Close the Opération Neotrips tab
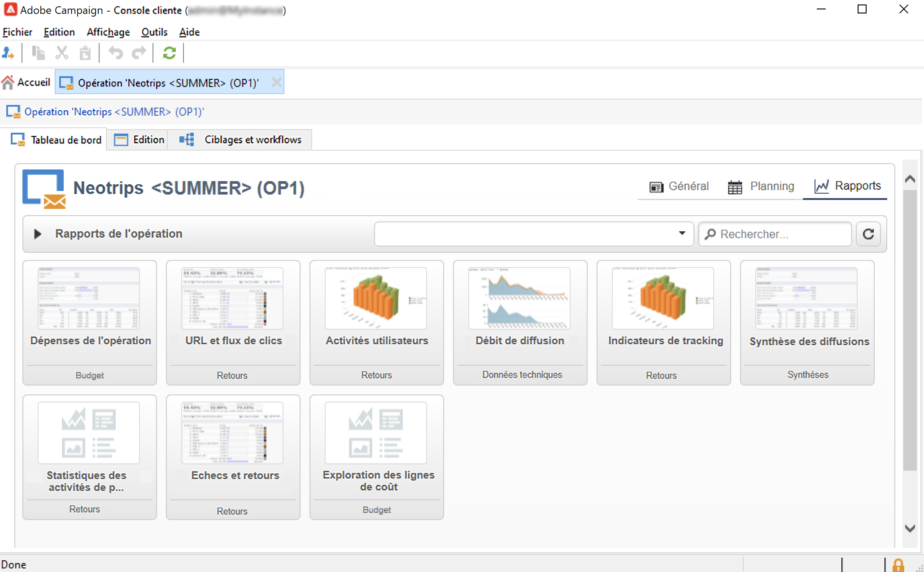Image resolution: width=924 pixels, height=572 pixels. click(276, 82)
